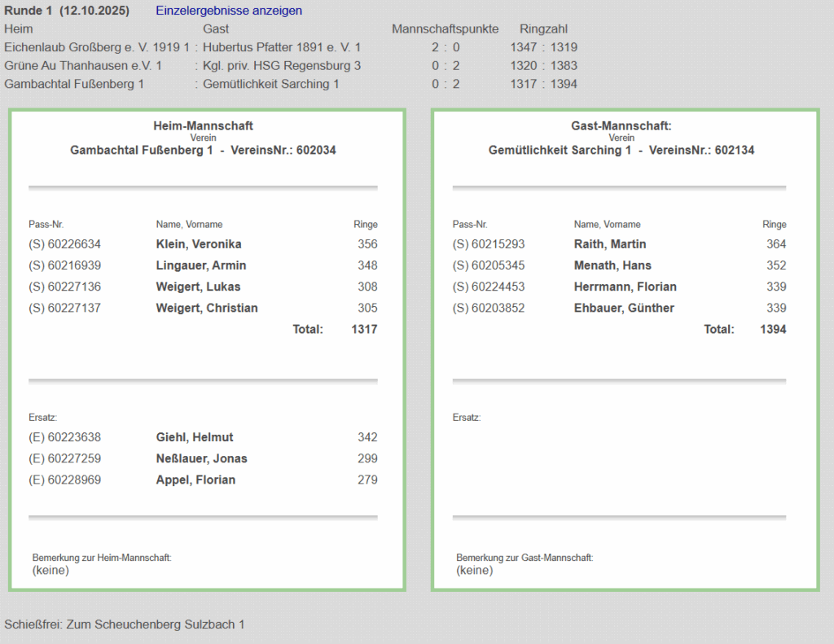This screenshot has width=834, height=644.
Task: Click the 'Schießfrei: Zum Scheuchenberg Sulzbach 1' text
Action: (125, 624)
